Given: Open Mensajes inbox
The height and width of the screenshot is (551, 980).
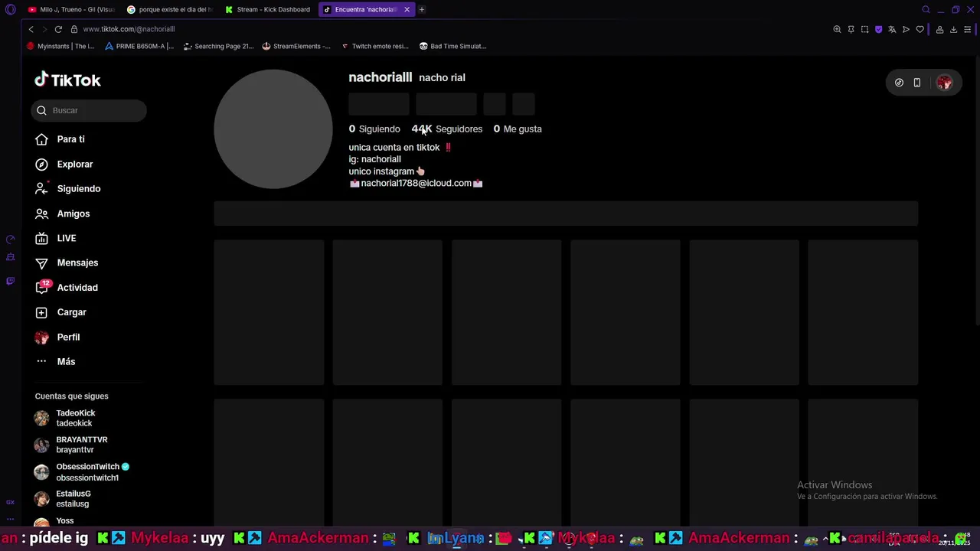Looking at the screenshot, I should coord(77,262).
